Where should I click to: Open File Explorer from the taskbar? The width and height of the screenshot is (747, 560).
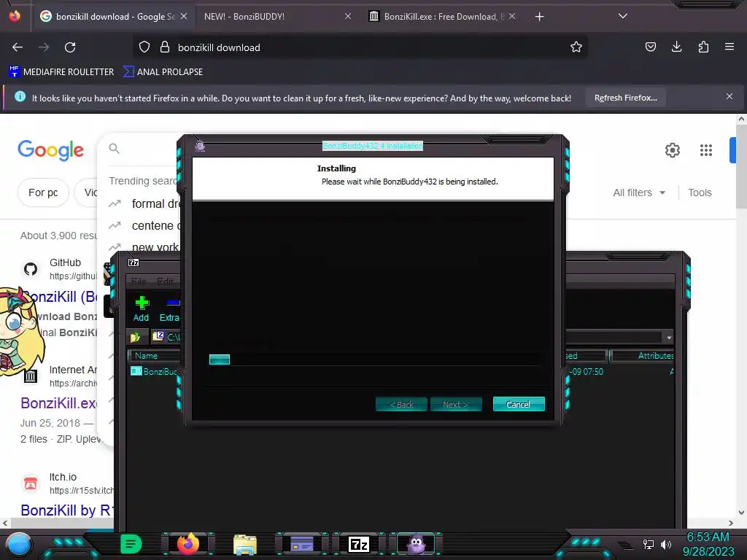click(245, 544)
